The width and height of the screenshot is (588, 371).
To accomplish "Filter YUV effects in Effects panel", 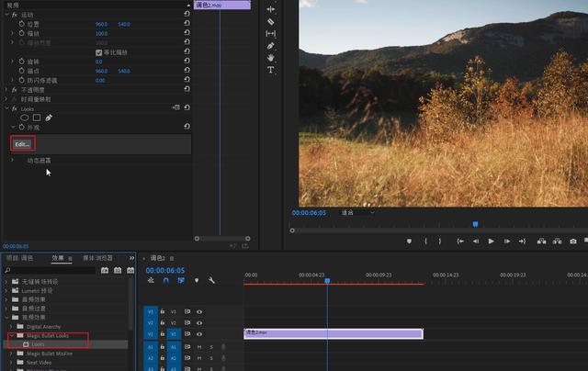I will tap(130, 270).
